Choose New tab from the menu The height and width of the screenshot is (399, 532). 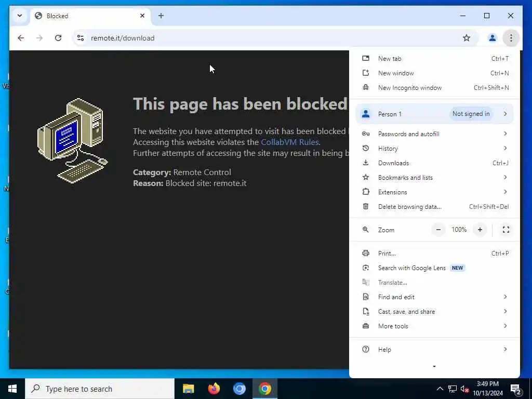pyautogui.click(x=434, y=58)
